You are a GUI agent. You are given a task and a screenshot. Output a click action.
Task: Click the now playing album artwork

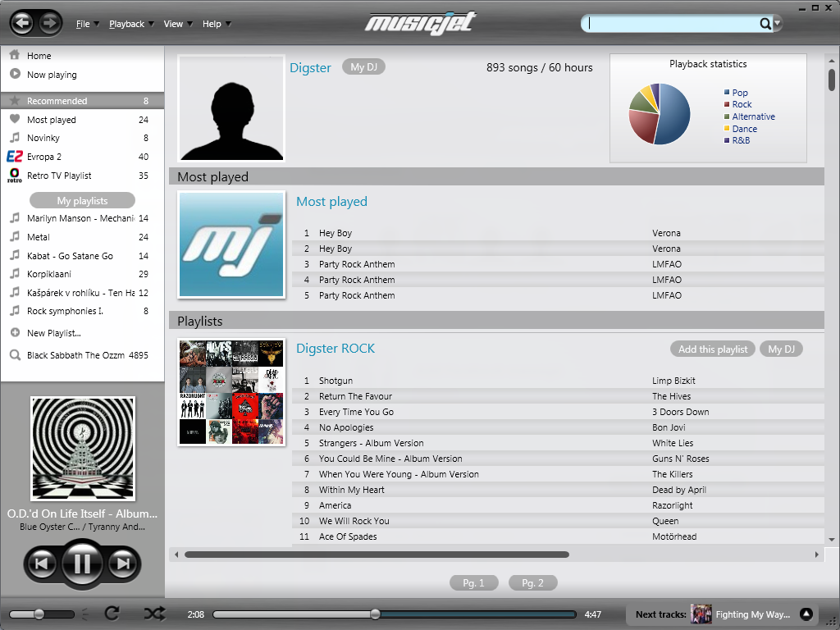pyautogui.click(x=83, y=449)
